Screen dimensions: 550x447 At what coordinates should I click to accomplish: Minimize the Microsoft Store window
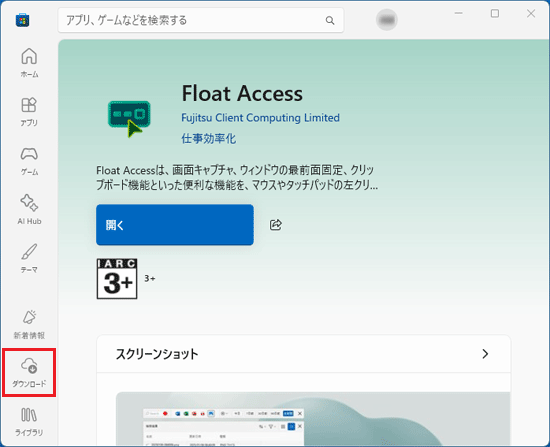(458, 13)
